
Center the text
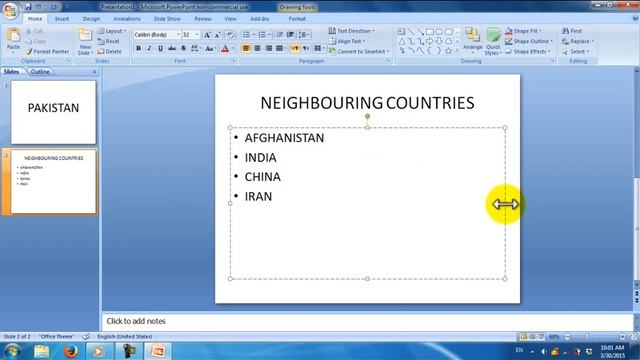click(x=258, y=49)
